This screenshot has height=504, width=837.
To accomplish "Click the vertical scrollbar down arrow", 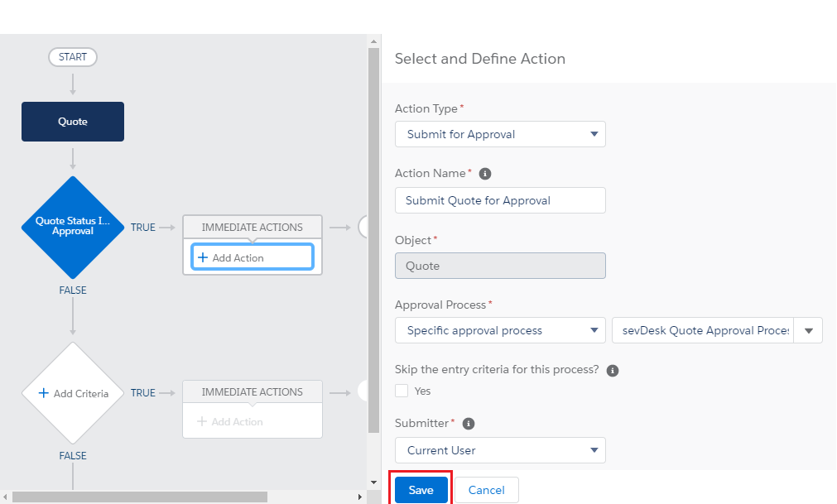I will tap(373, 481).
